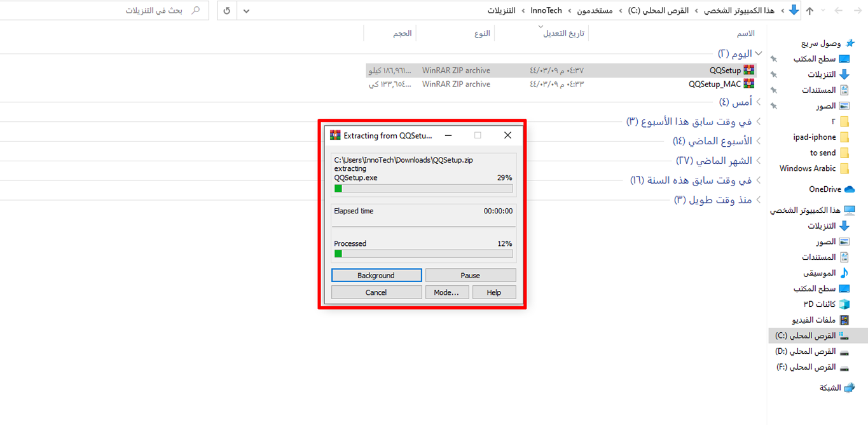868x425 pixels.
Task: Click Help in the WinRAR dialog
Action: pyautogui.click(x=494, y=292)
